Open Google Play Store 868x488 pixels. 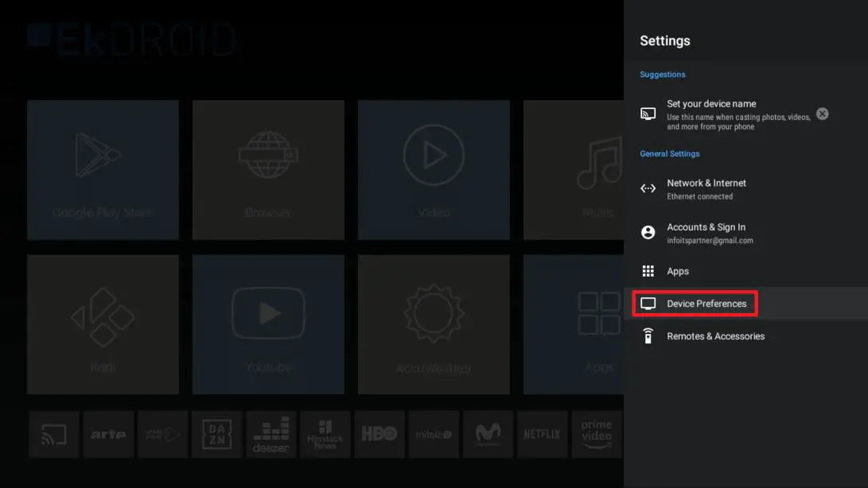103,169
